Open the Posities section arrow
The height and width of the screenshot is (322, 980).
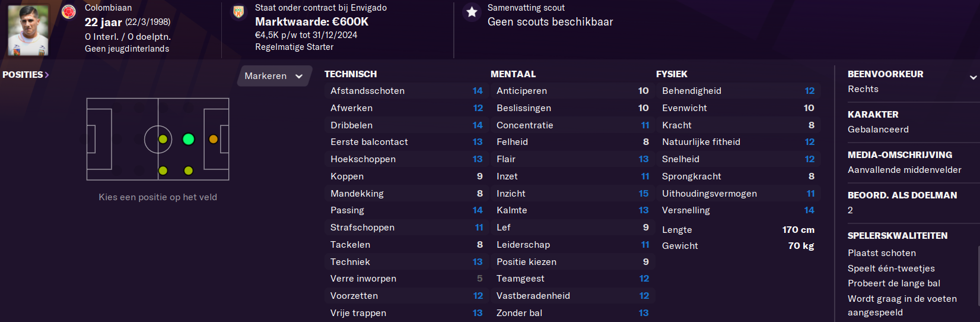47,75
